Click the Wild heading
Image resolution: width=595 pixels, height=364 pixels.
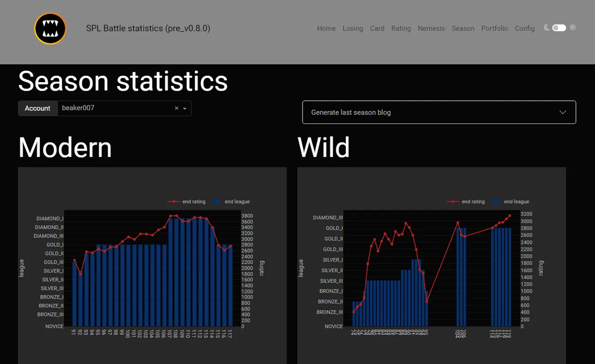pos(324,147)
